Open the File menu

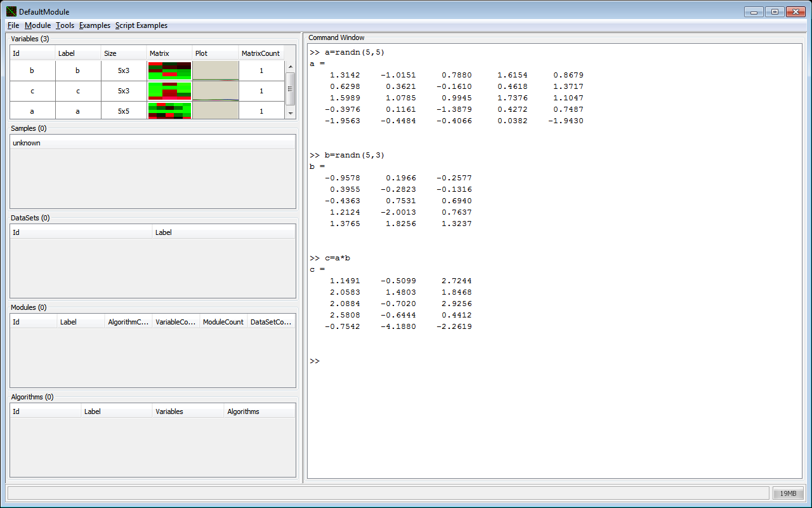[x=13, y=25]
